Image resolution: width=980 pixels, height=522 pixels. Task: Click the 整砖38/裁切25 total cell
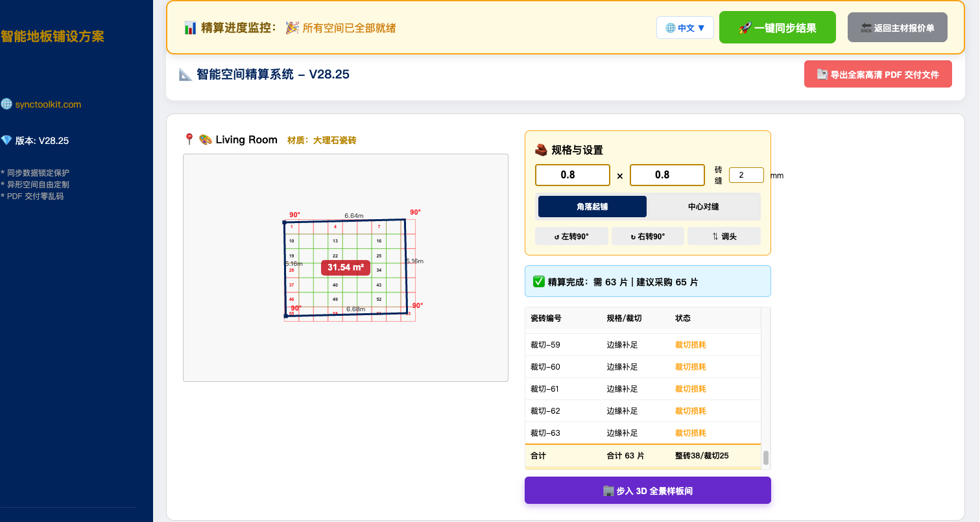pos(702,456)
